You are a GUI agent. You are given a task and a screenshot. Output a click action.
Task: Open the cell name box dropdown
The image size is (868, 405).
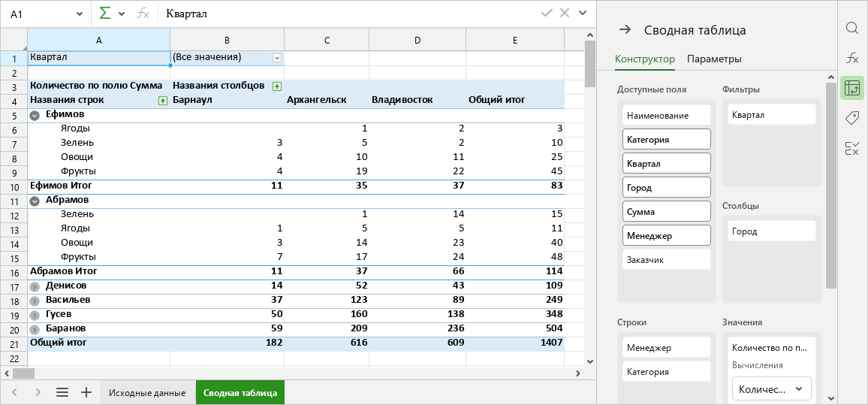coord(79,14)
